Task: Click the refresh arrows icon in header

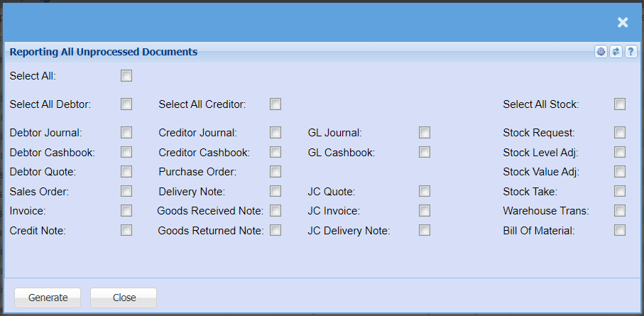Action: 616,52
